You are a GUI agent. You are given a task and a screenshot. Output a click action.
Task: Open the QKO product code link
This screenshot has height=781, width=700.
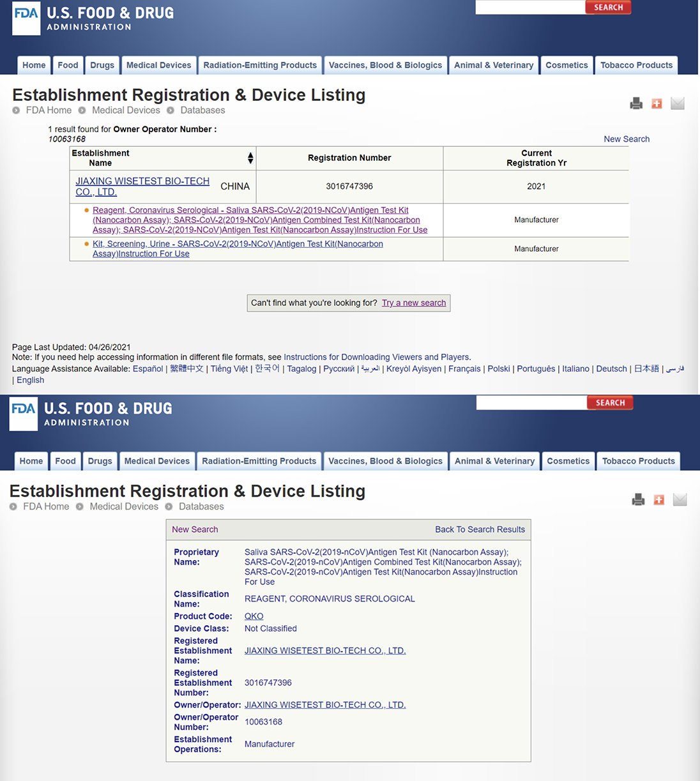pos(254,616)
